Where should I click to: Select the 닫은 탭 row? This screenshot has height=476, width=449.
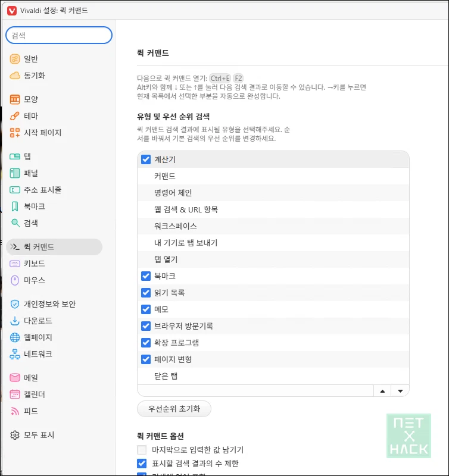pyautogui.click(x=273, y=376)
